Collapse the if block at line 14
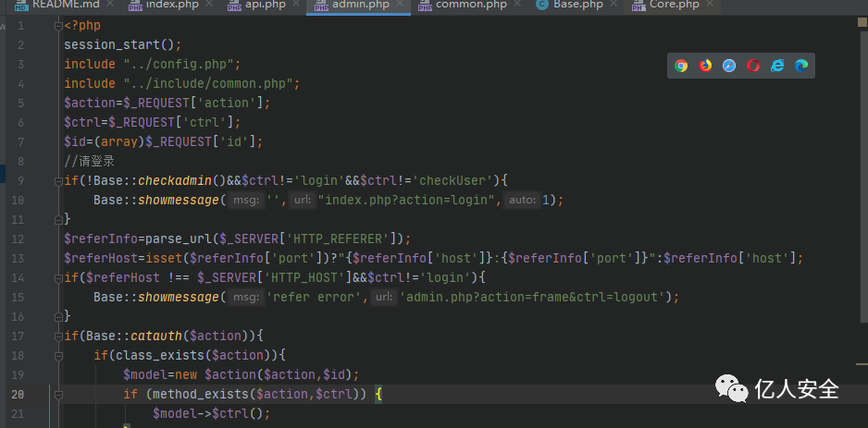The width and height of the screenshot is (868, 428). 58,277
